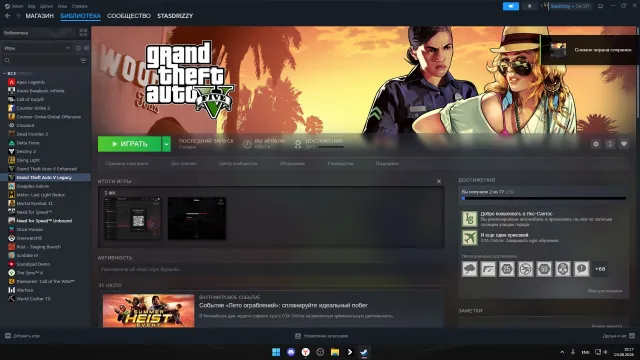Click the activity message input field
This screenshot has height=360, width=640.
pos(271,269)
